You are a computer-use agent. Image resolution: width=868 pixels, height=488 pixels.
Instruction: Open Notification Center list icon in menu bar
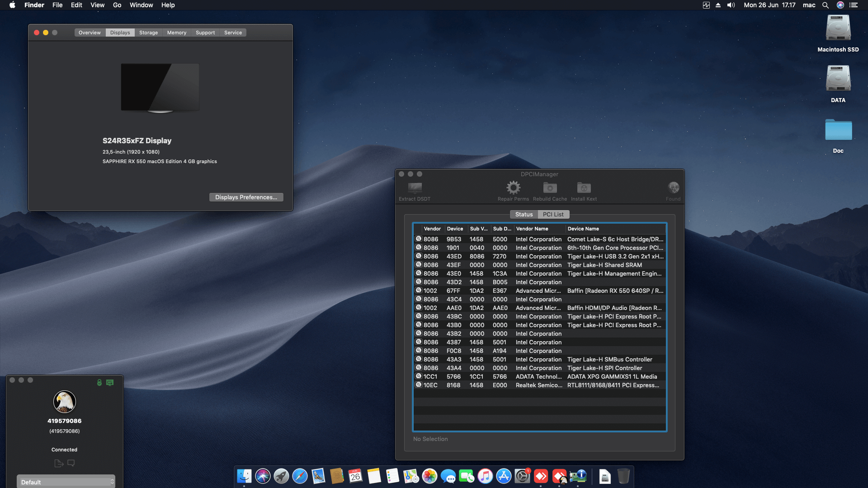854,5
